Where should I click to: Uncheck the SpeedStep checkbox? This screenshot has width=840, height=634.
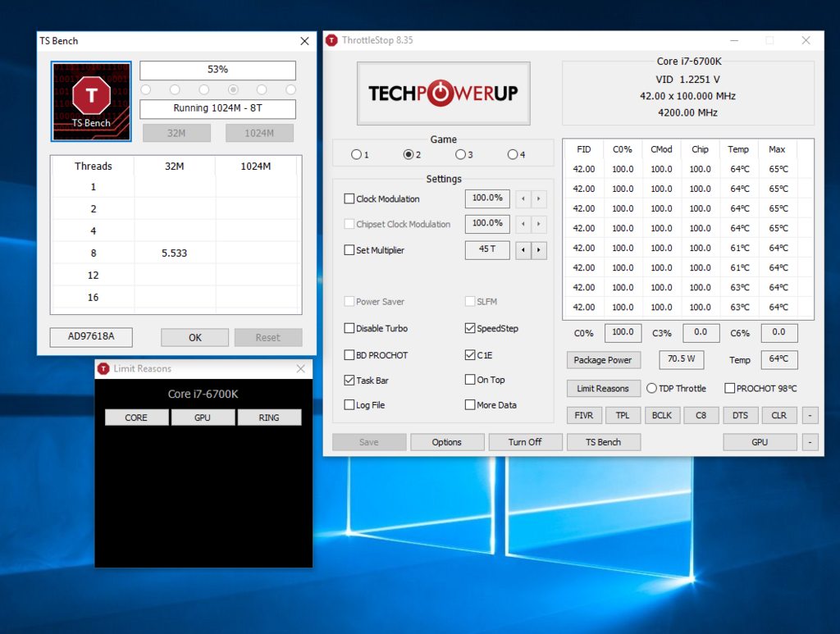point(470,328)
